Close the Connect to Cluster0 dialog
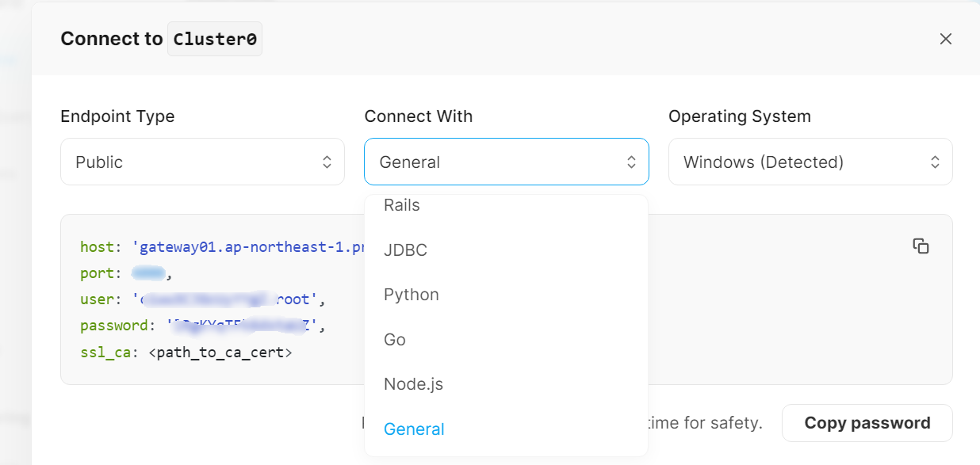980x465 pixels. coord(945,39)
